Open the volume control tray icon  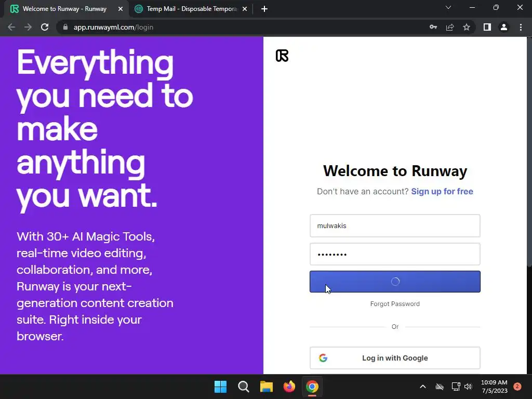(x=468, y=387)
